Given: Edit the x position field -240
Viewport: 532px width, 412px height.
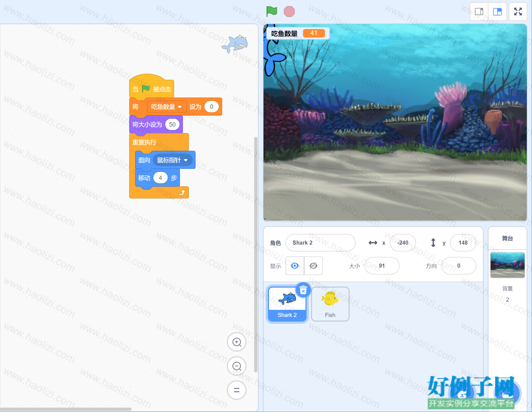Looking at the screenshot, I should (x=403, y=243).
